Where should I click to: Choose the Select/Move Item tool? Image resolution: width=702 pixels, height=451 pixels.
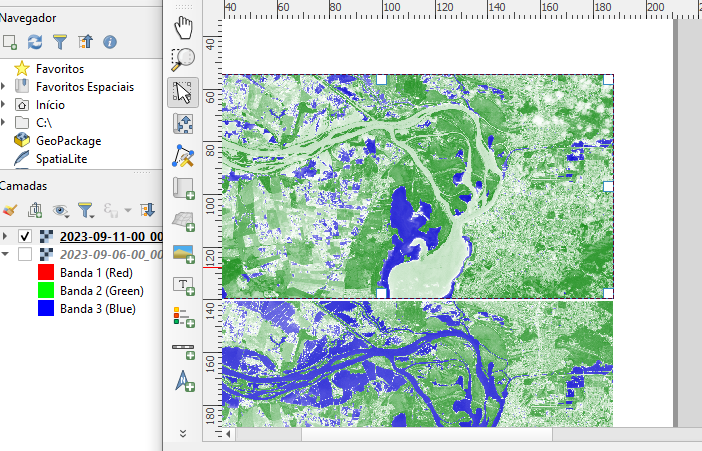183,92
